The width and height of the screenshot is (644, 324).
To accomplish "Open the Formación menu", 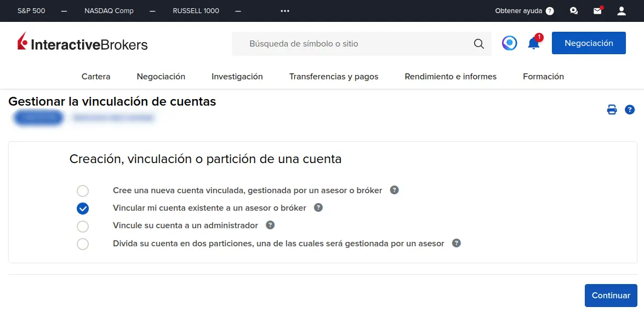I will point(543,77).
